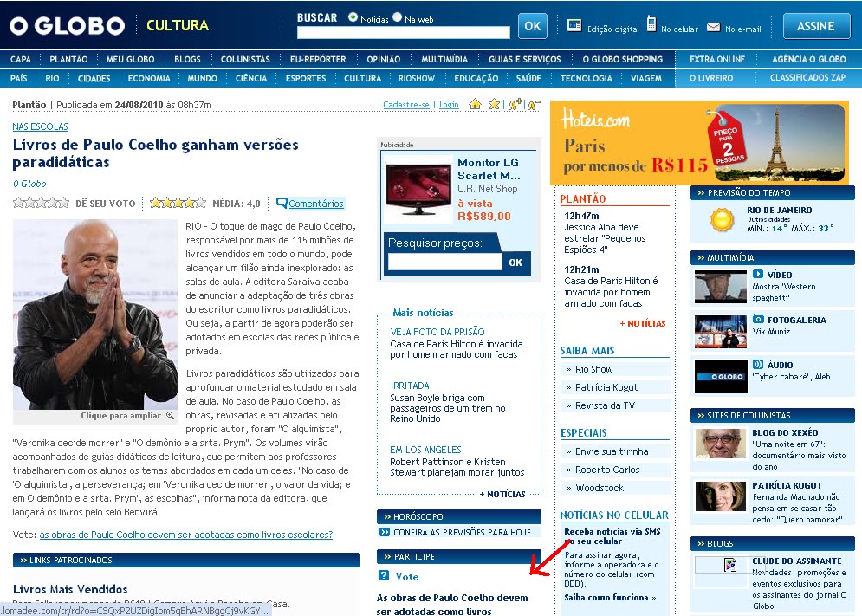
Task: Click the sun weather icon for Rio
Action: click(722, 220)
